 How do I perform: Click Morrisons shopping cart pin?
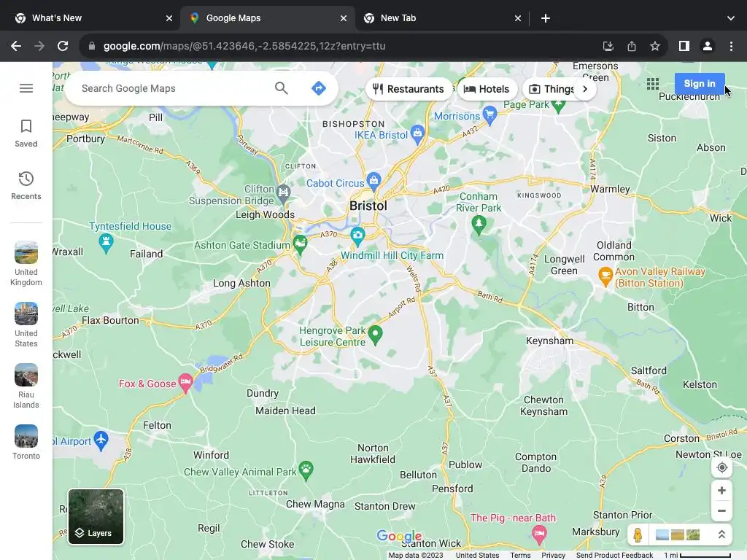click(x=489, y=116)
